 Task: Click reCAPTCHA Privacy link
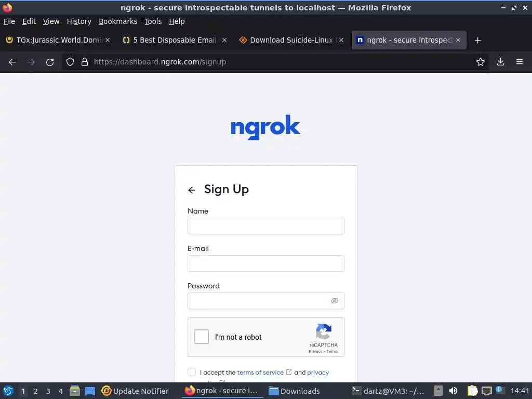pos(315,352)
